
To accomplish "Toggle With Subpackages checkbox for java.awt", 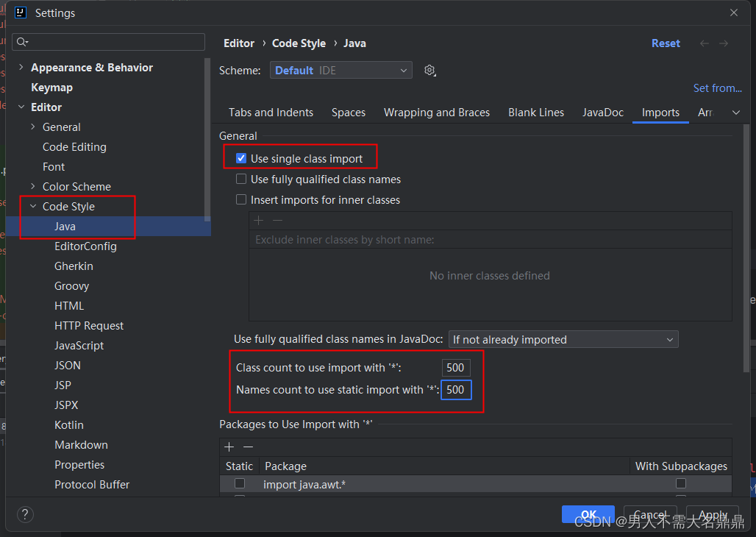I will (x=681, y=483).
